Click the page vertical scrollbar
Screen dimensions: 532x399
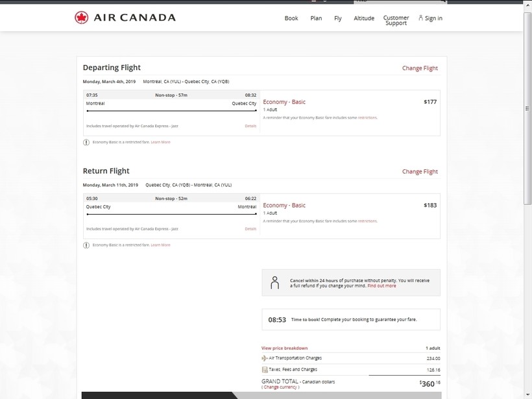527,195
